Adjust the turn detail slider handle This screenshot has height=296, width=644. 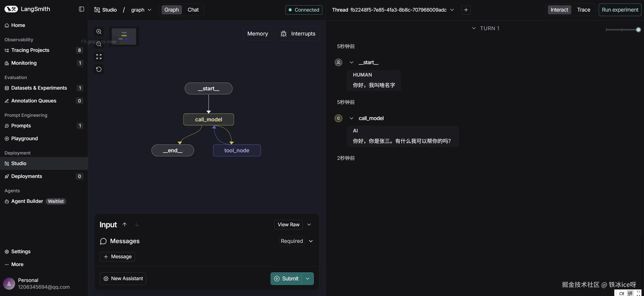coord(638,30)
